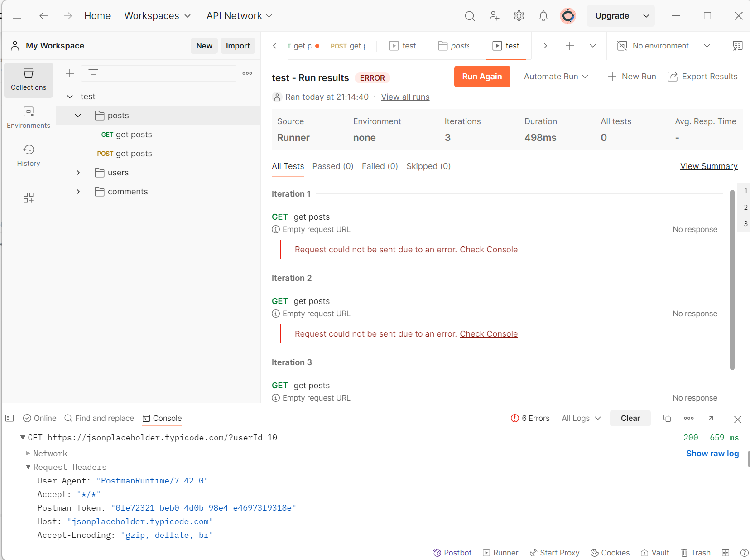Open Environments in the sidebar
This screenshot has width=750, height=560.
click(29, 118)
